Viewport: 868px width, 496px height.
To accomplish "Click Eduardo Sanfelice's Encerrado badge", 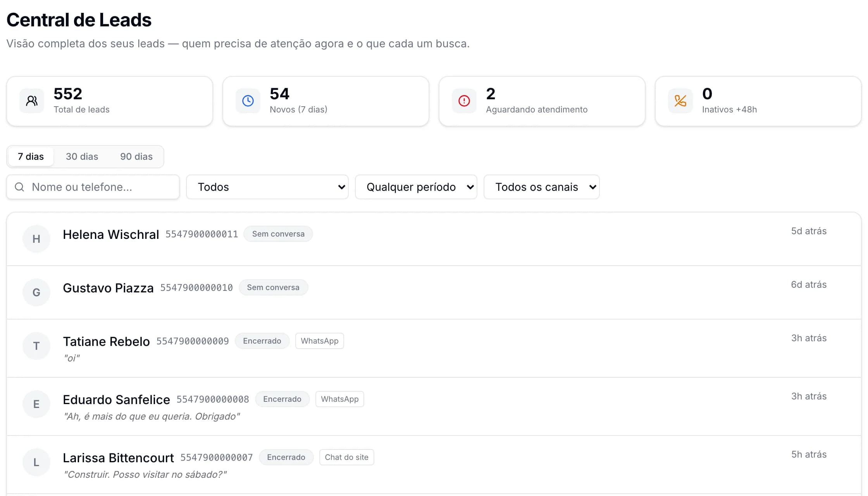I will tap(282, 399).
